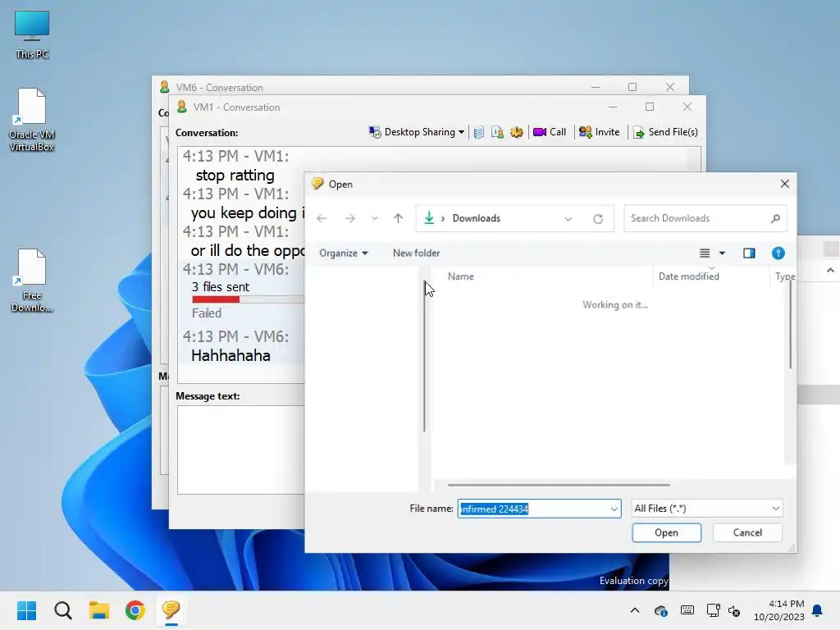Click the VM1 conversation title bar user icon

click(x=182, y=107)
